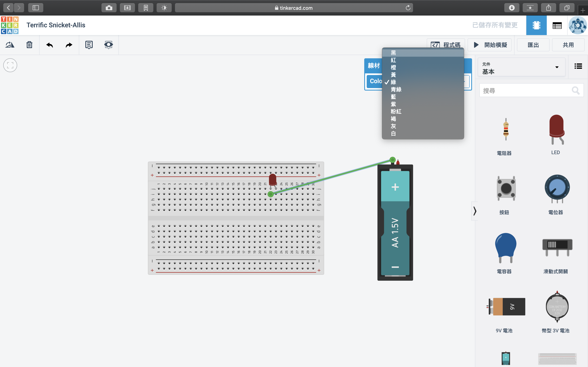Click the 匯出 export button

click(533, 45)
